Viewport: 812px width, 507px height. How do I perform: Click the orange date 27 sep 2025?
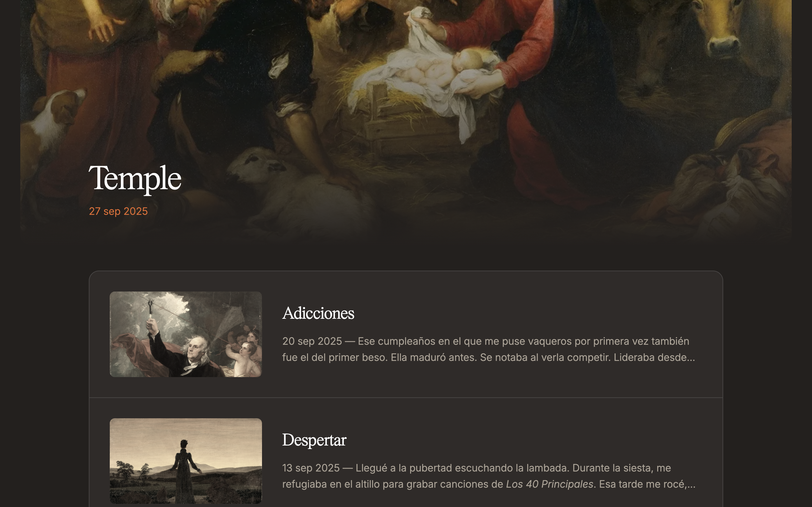[118, 211]
